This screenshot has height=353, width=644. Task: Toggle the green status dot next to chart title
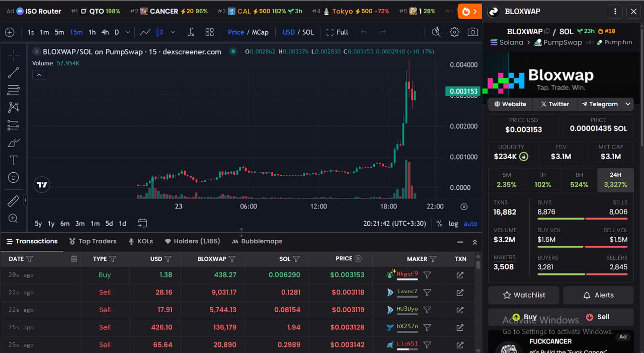click(232, 51)
